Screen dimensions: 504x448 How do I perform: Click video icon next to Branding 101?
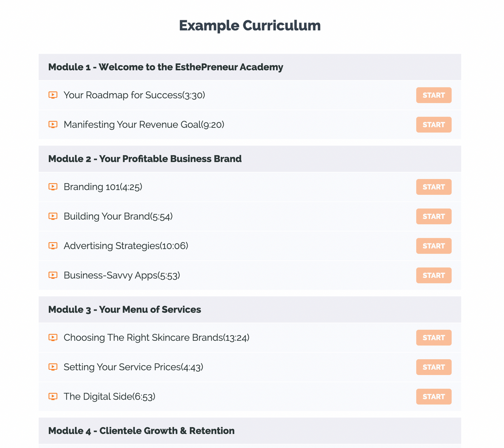coord(53,187)
